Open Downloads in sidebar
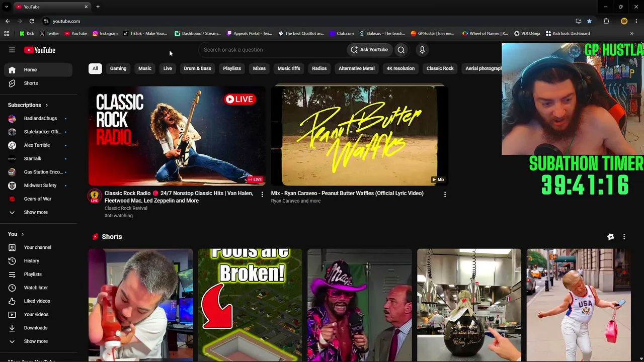The width and height of the screenshot is (644, 362). (38, 328)
